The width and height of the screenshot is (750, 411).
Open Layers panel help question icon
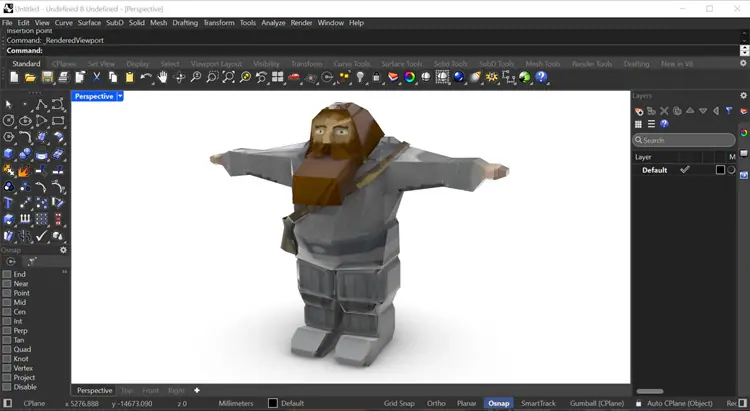click(664, 124)
